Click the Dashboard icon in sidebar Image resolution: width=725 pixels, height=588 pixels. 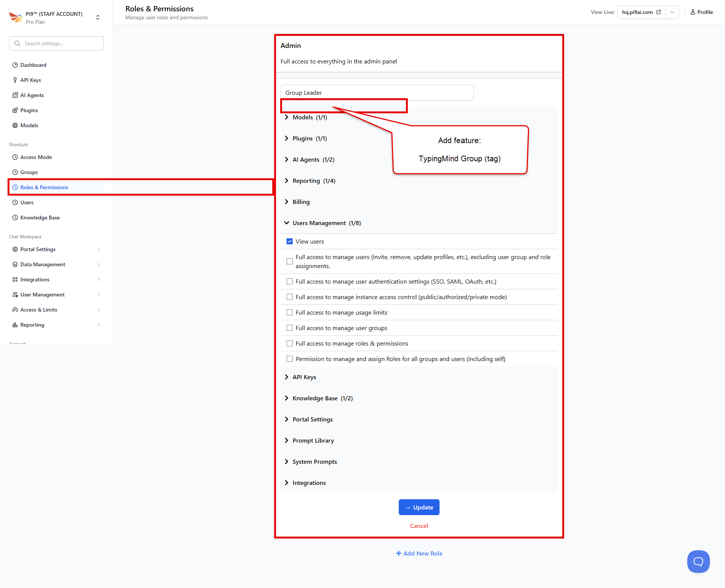[15, 65]
